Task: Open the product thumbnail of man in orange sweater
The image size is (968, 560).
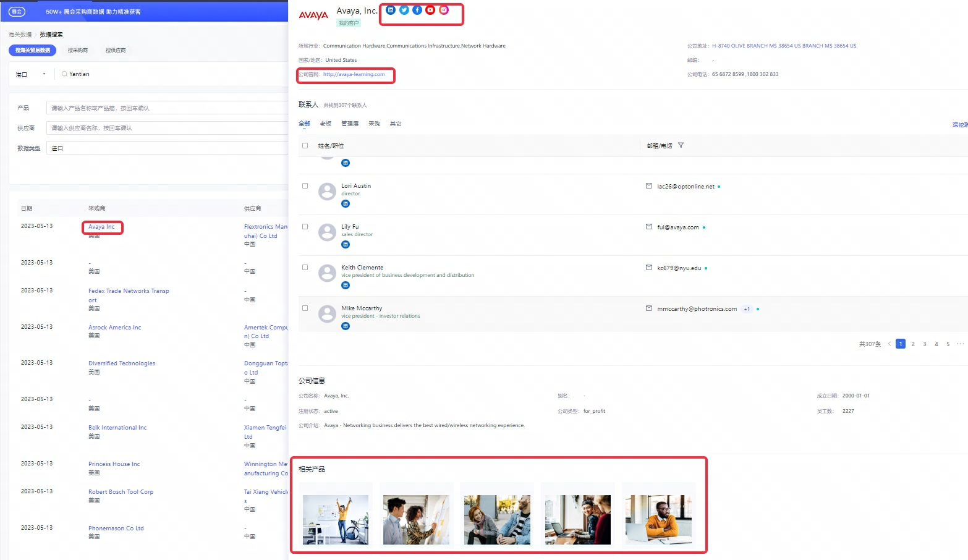Action: pyautogui.click(x=659, y=519)
